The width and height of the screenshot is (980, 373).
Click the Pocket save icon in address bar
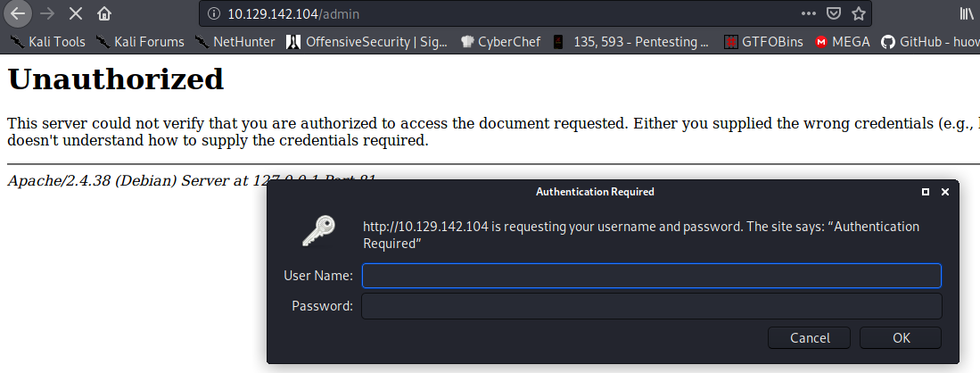834,13
